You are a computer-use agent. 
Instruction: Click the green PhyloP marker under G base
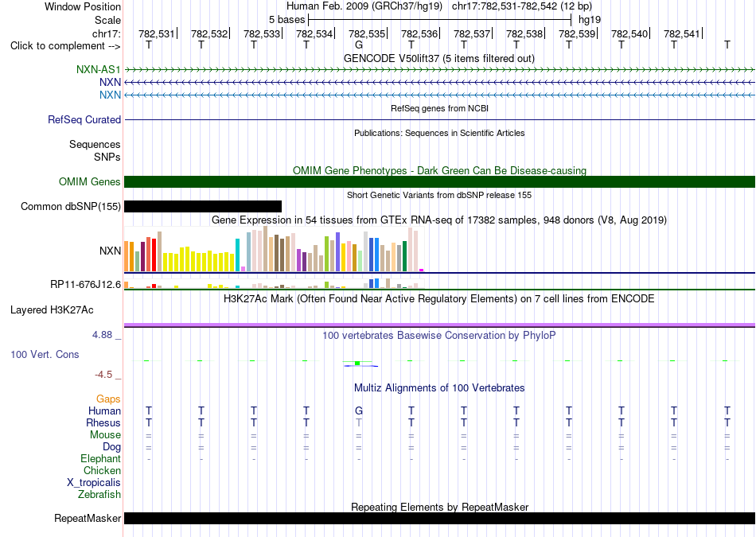click(357, 363)
